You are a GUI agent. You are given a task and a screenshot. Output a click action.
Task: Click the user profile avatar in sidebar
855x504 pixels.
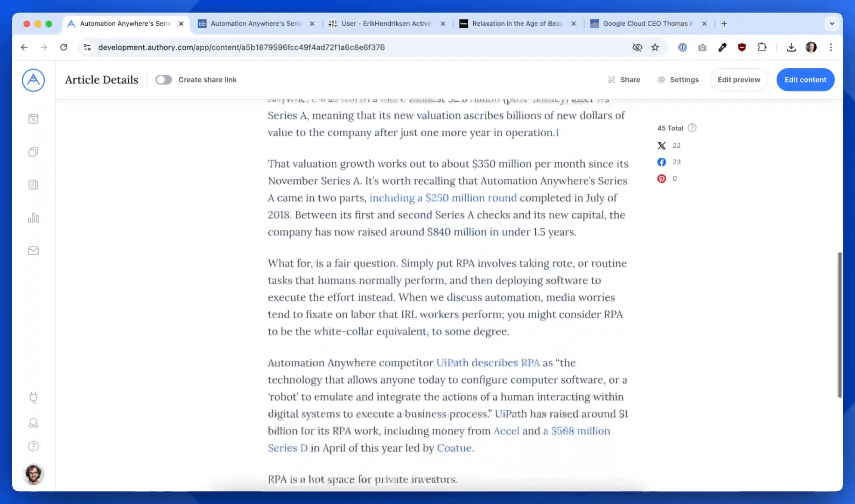click(33, 474)
